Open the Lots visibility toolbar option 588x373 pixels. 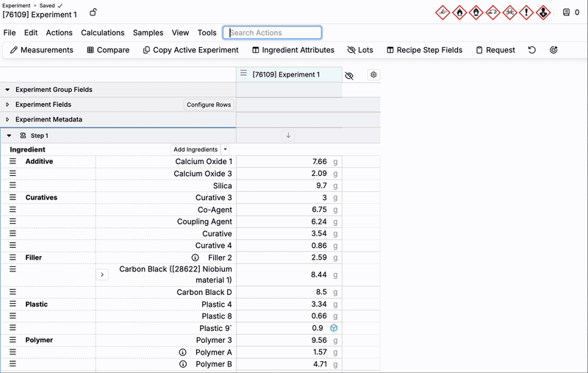pos(360,50)
